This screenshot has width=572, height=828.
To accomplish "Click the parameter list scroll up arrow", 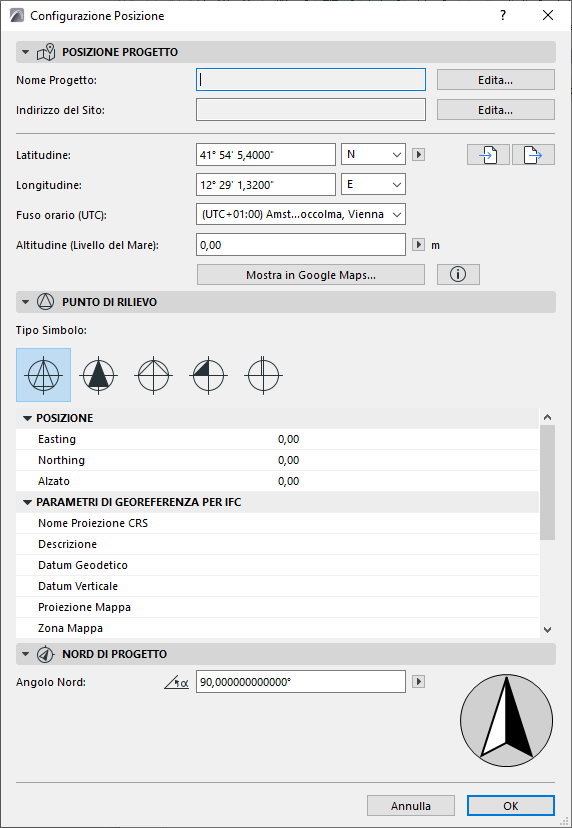I will (x=548, y=417).
